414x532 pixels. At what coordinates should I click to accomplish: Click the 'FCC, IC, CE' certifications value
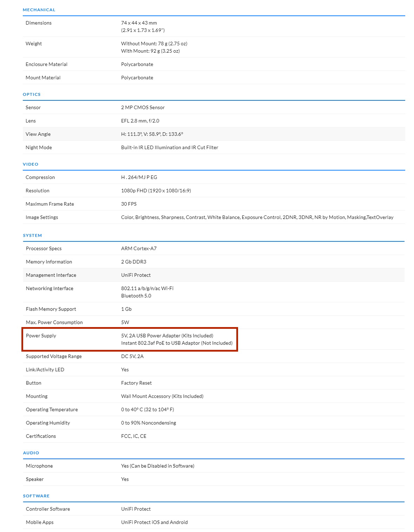[134, 437]
